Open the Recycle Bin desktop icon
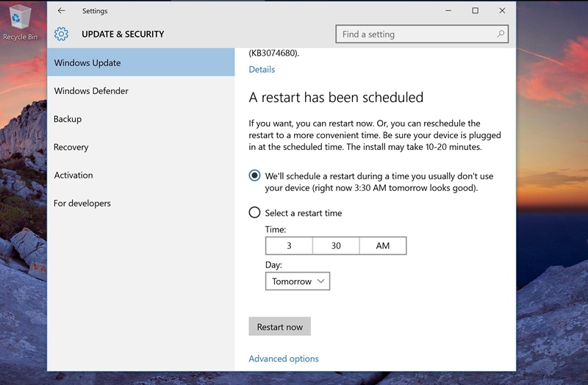 tap(20, 22)
